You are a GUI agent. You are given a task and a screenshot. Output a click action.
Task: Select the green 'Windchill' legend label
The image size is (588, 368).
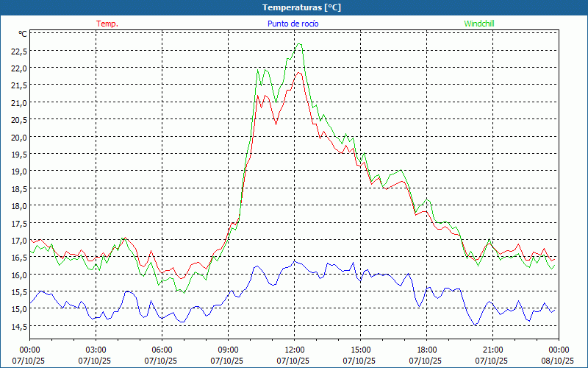point(479,24)
